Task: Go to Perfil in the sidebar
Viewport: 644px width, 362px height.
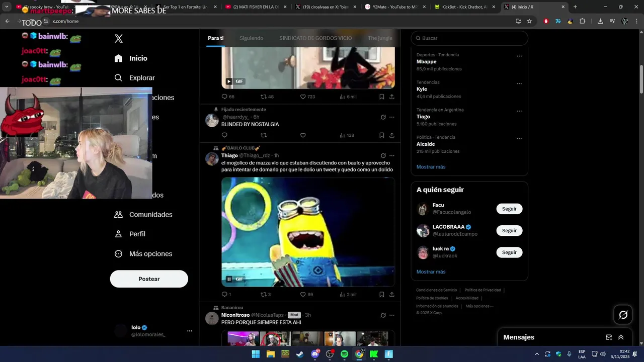Action: 130,234
